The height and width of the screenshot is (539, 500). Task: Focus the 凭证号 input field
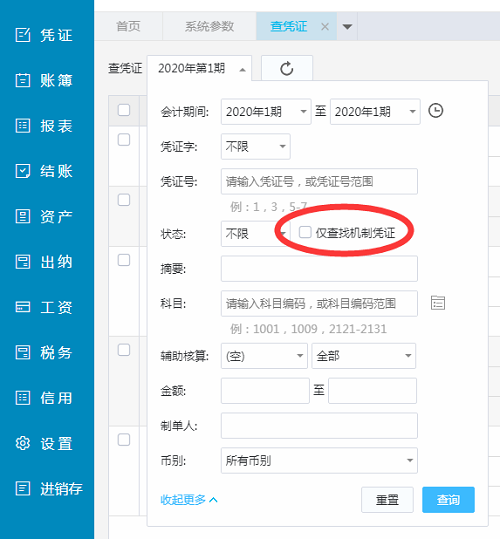click(319, 181)
